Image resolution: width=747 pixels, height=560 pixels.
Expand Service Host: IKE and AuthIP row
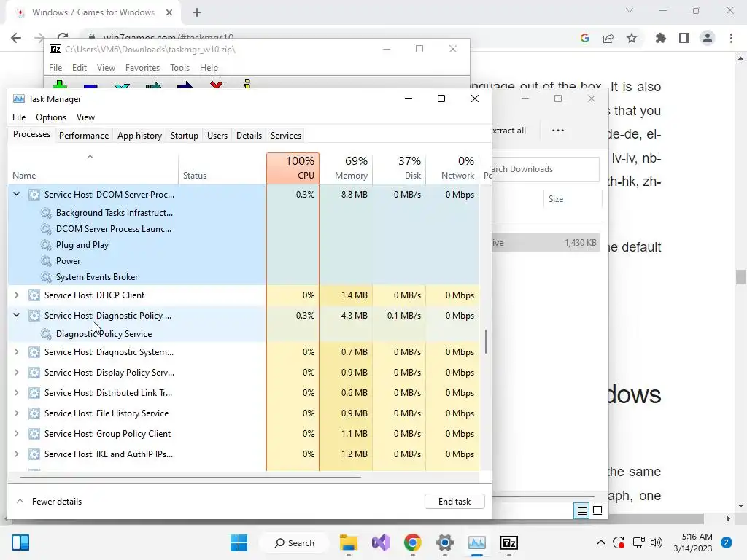coord(17,454)
